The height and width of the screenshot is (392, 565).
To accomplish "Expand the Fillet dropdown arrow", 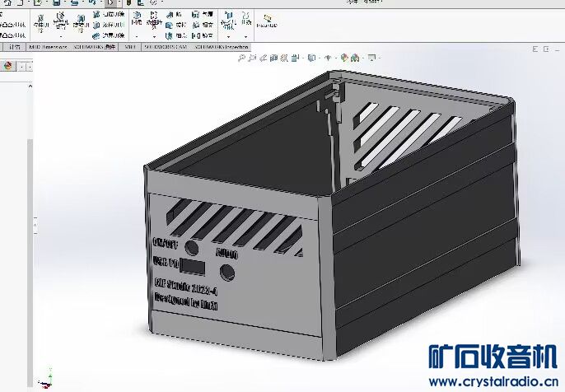I will click(137, 36).
